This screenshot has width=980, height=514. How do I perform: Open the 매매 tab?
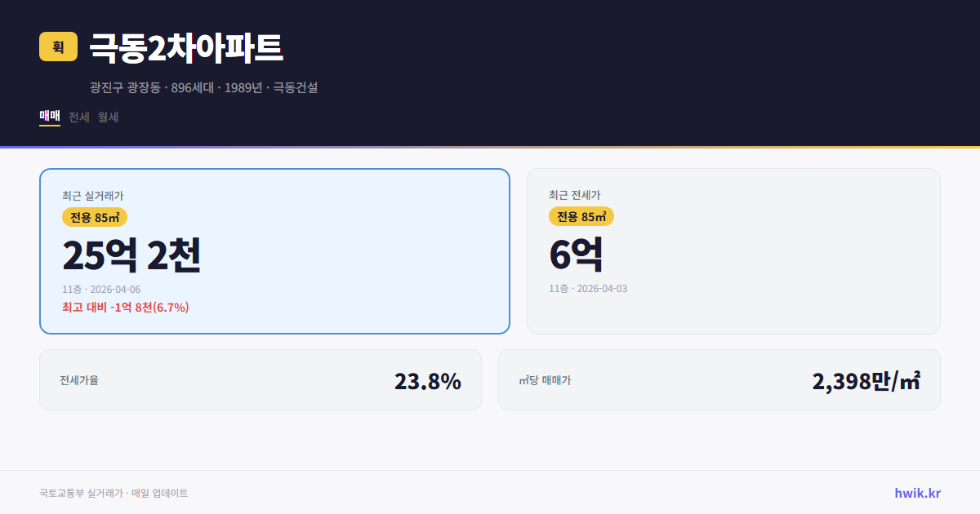pos(48,117)
